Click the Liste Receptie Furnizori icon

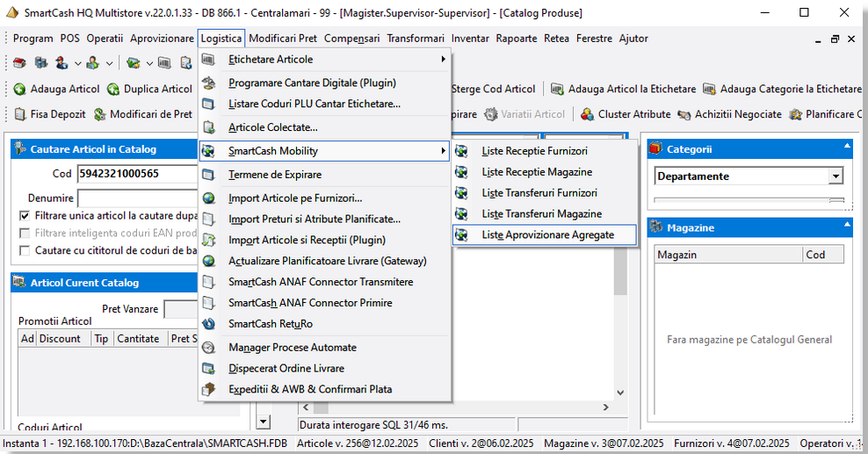coord(461,151)
